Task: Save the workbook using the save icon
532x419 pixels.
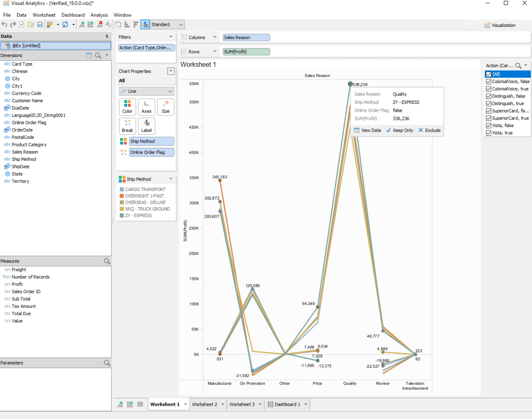Action: (x=39, y=24)
